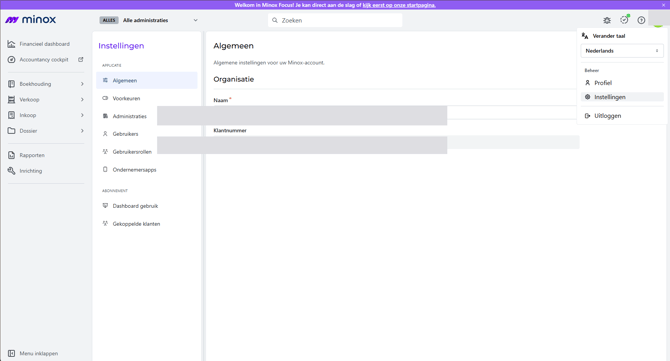Open Financieel dashboard from sidebar
This screenshot has height=361, width=670.
tap(44, 44)
